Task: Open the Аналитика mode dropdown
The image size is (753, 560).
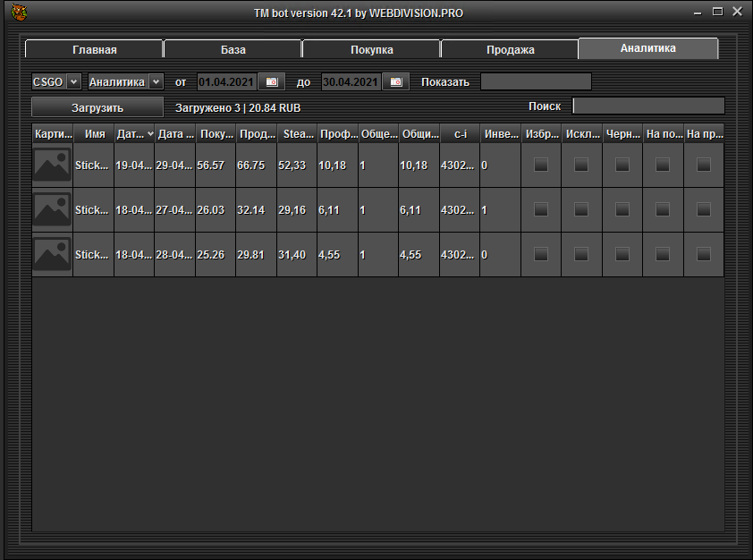Action: (157, 81)
